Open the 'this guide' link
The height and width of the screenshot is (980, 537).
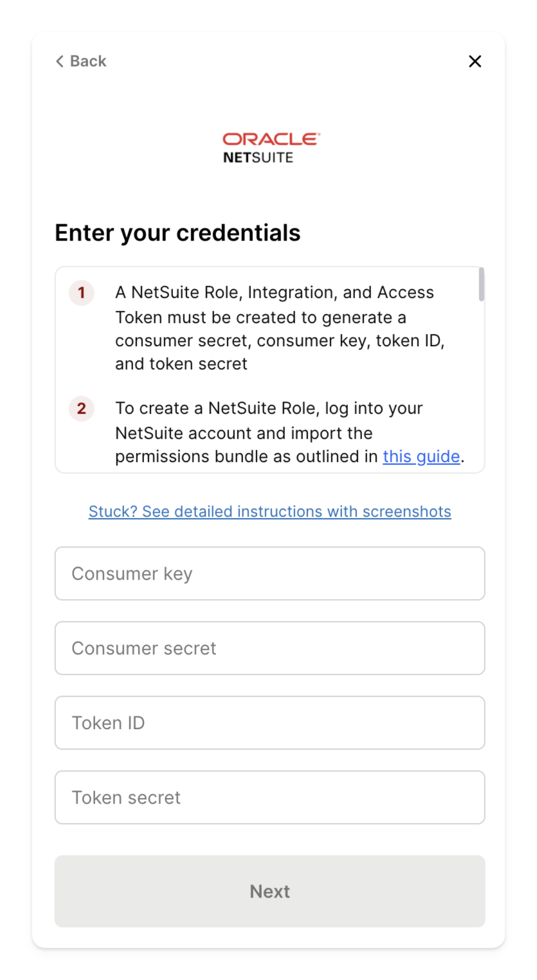click(x=421, y=456)
